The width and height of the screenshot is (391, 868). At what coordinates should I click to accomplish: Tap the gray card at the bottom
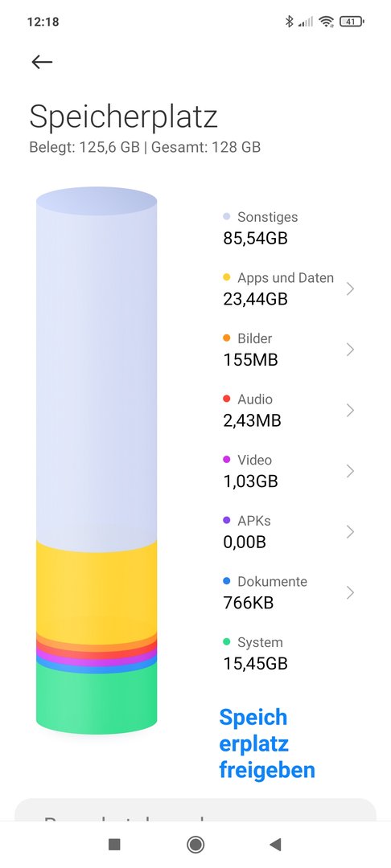click(195, 809)
